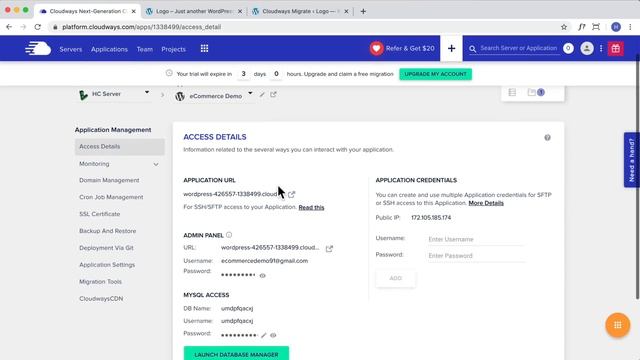Viewport: 640px width, 360px height.
Task: Open the navbar vertical dots menu
Action: pos(601,48)
